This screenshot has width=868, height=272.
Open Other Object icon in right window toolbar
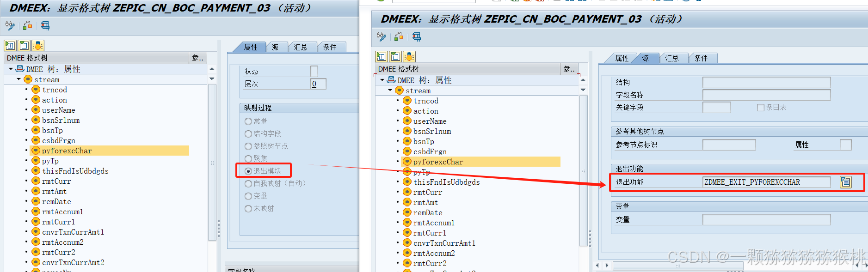[x=399, y=36]
